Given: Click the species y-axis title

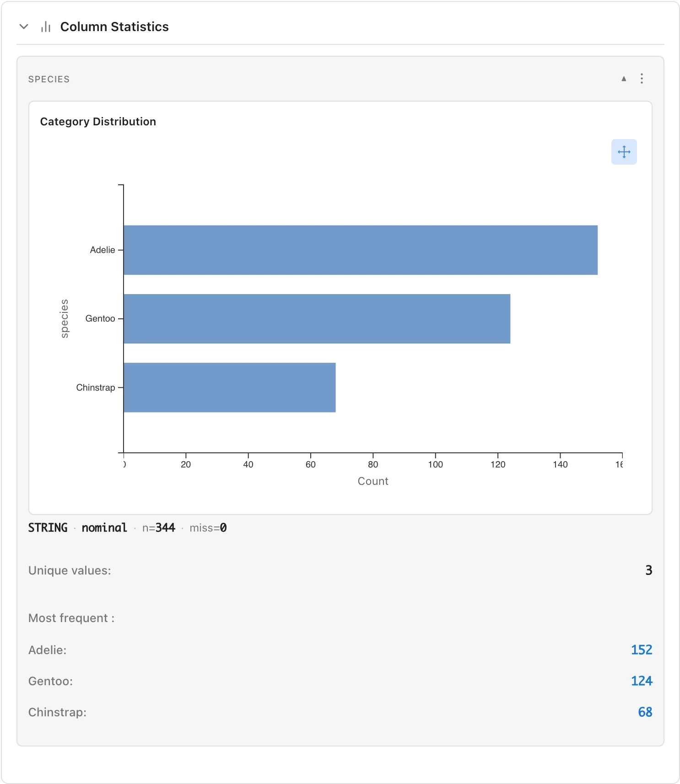Looking at the screenshot, I should tap(65, 319).
